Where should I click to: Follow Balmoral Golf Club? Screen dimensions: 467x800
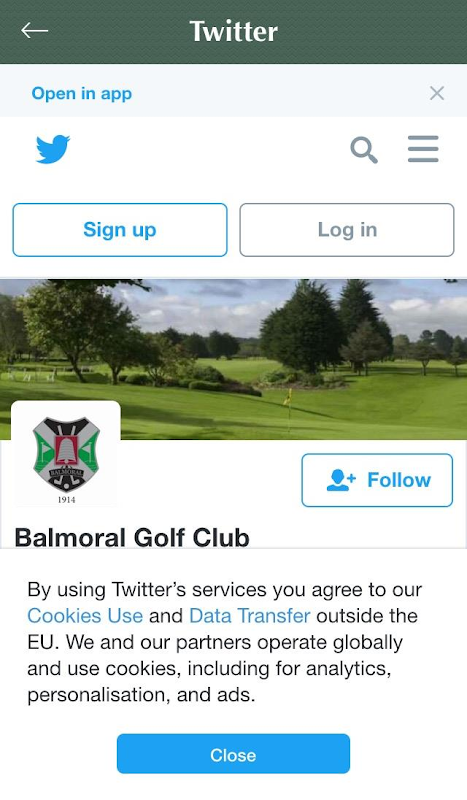pos(377,480)
